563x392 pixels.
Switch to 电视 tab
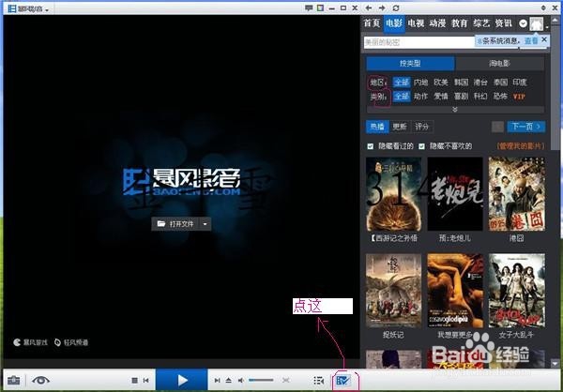[416, 23]
